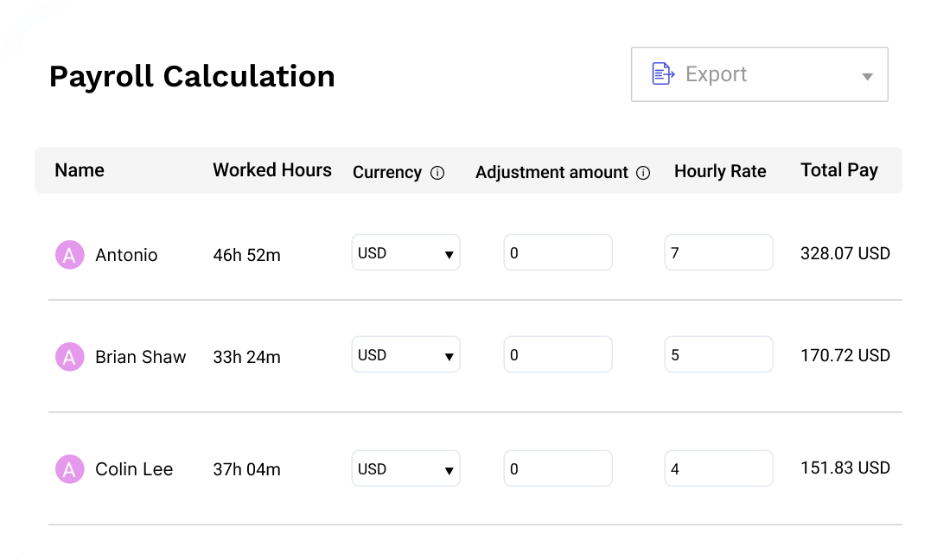Select Antonio's hourly rate field

click(x=718, y=252)
